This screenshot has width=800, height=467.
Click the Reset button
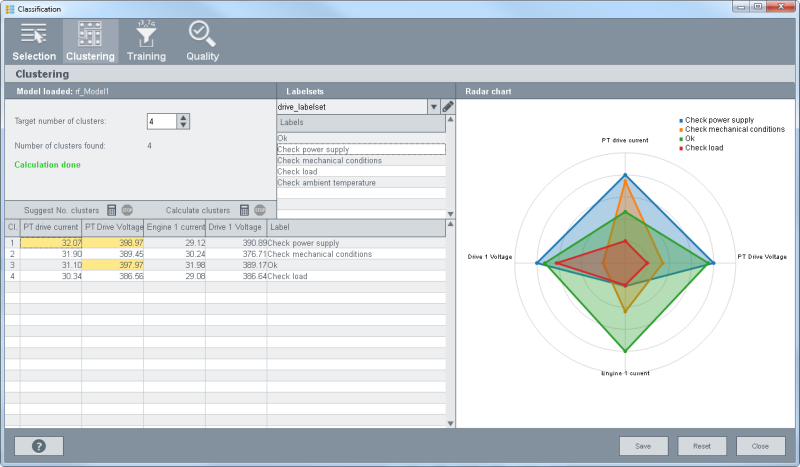(x=702, y=446)
